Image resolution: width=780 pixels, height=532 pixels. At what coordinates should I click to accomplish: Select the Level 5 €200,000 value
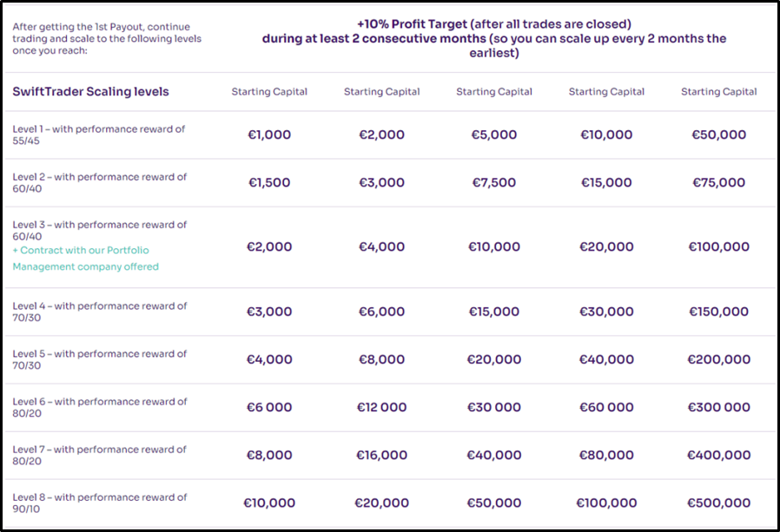click(x=719, y=359)
